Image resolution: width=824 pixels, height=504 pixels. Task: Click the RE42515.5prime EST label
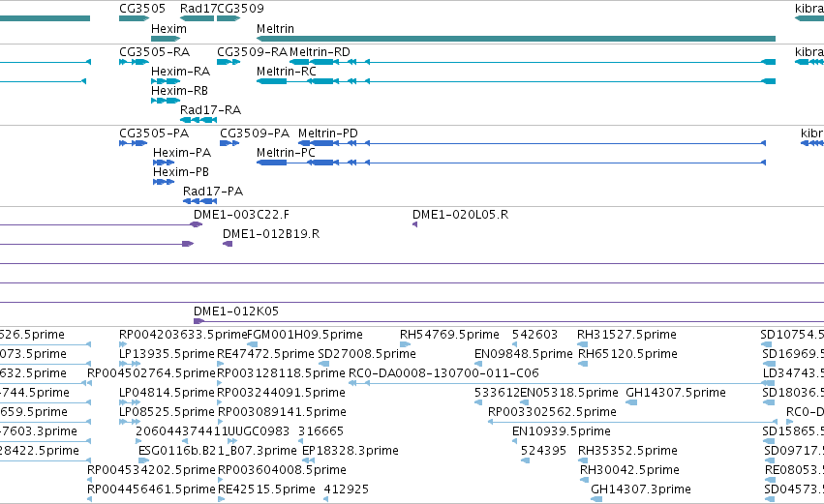click(x=266, y=490)
